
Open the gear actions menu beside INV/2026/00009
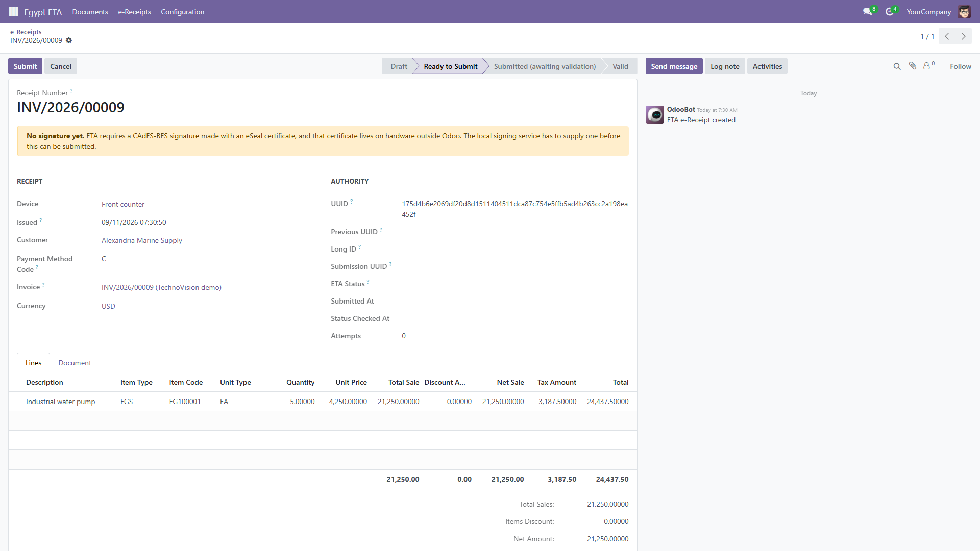point(69,40)
